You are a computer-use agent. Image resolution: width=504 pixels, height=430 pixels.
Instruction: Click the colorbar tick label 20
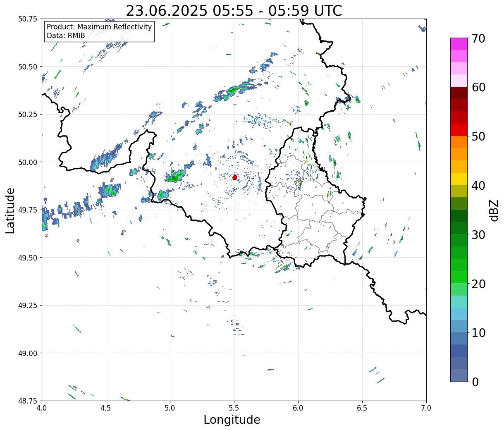tap(479, 284)
